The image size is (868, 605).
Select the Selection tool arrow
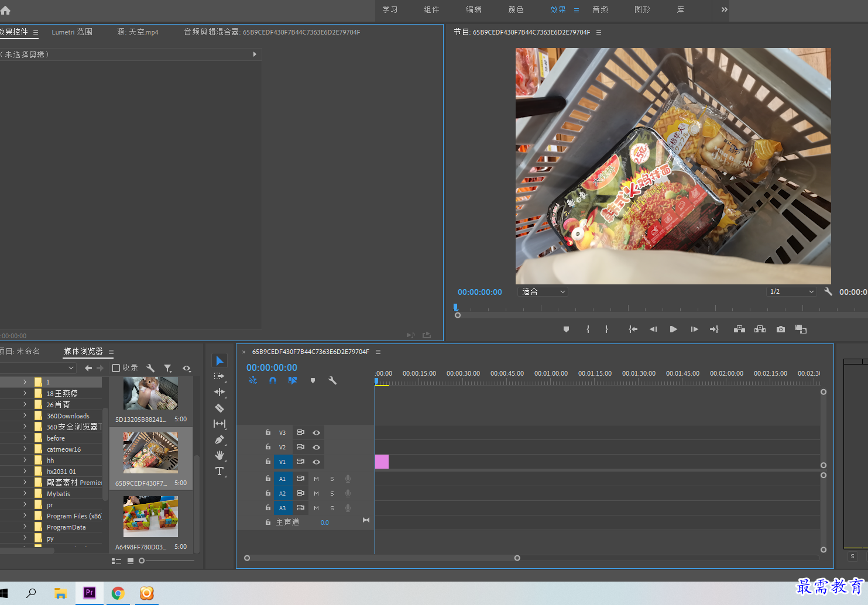tap(219, 361)
